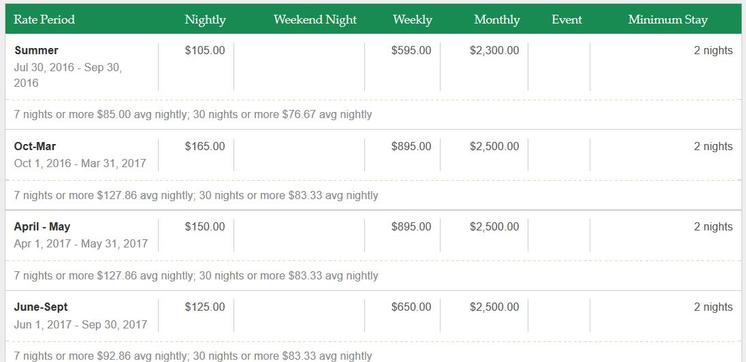
Task: Click the June-Sept rate period name
Action: 40,307
